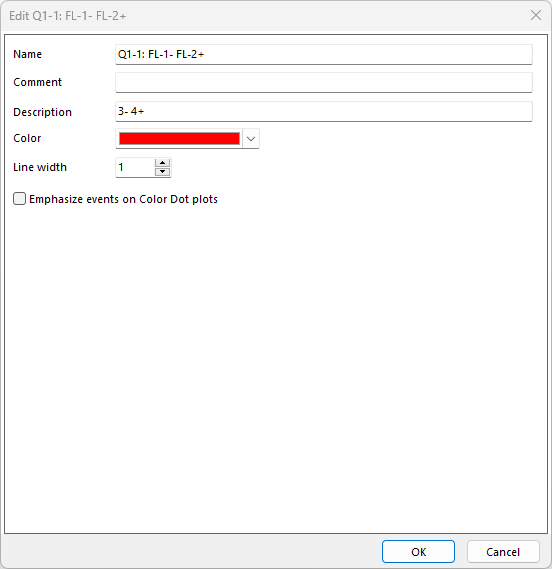The width and height of the screenshot is (552, 569).
Task: Click the blank area of the panel
Action: tap(276, 363)
